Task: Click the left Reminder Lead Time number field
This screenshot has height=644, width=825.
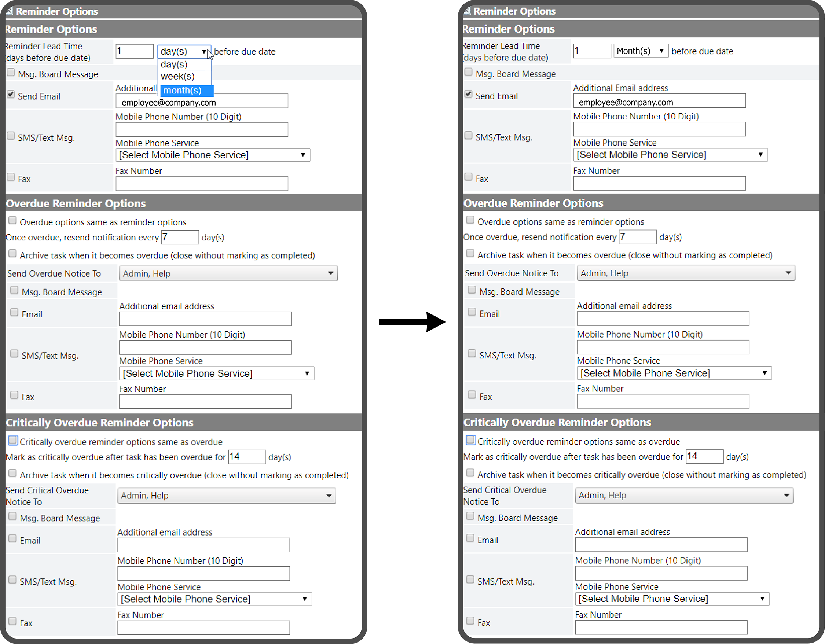Action: tap(134, 51)
